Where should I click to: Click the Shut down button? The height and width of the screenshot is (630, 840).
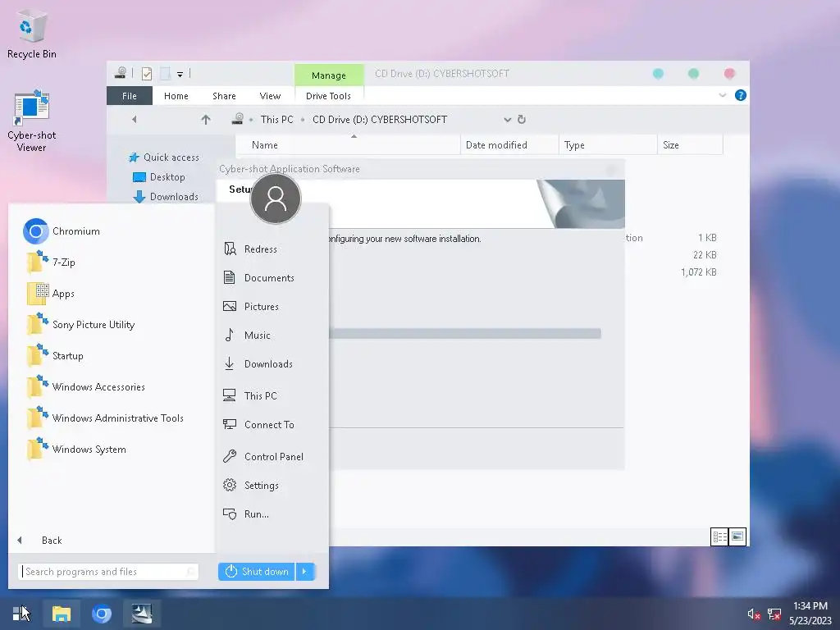[257, 572]
